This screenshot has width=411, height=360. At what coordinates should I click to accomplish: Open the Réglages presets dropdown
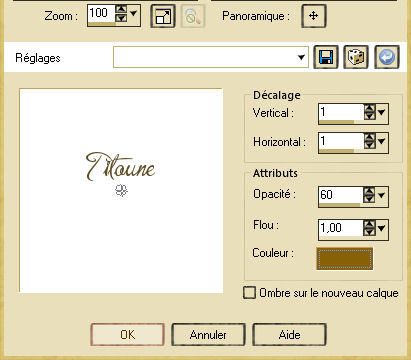301,57
